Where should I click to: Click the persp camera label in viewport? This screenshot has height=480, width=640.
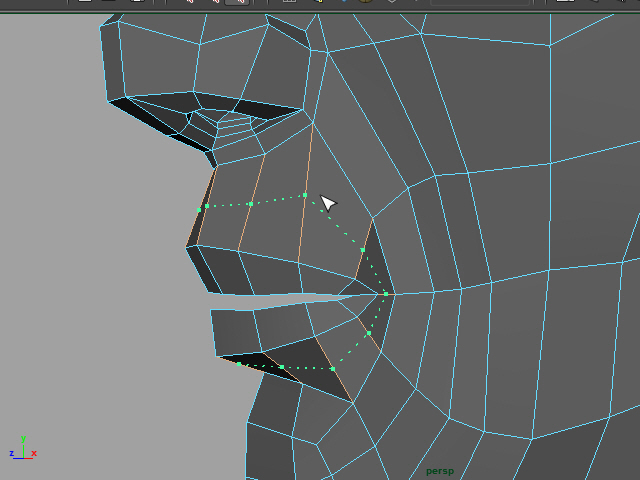tap(440, 471)
